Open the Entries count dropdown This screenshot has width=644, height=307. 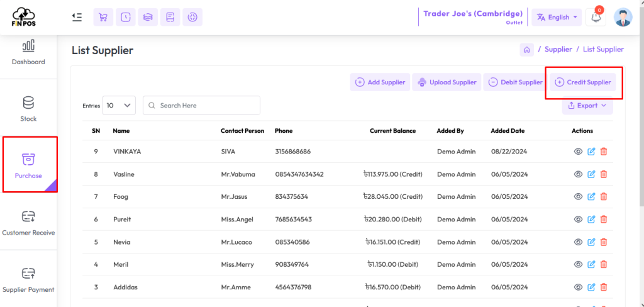click(119, 106)
